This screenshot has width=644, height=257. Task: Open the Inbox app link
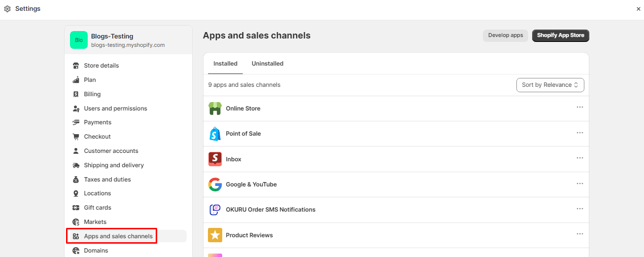[x=234, y=159]
